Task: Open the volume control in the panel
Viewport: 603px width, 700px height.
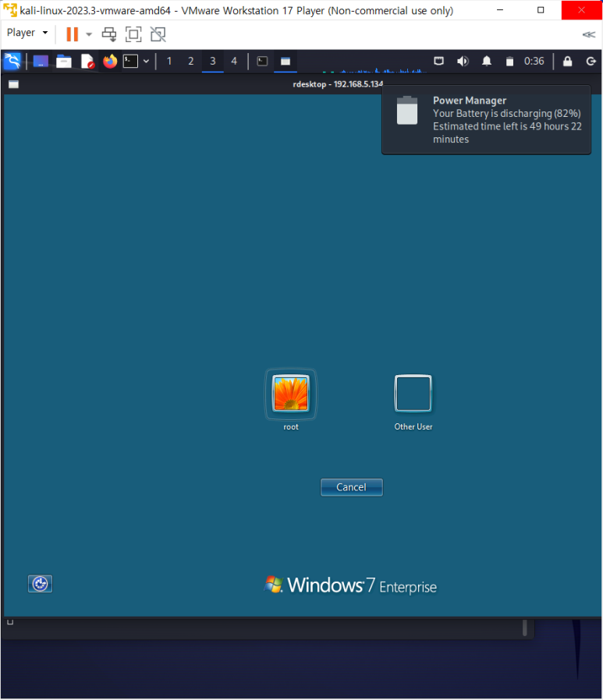Action: [463, 61]
